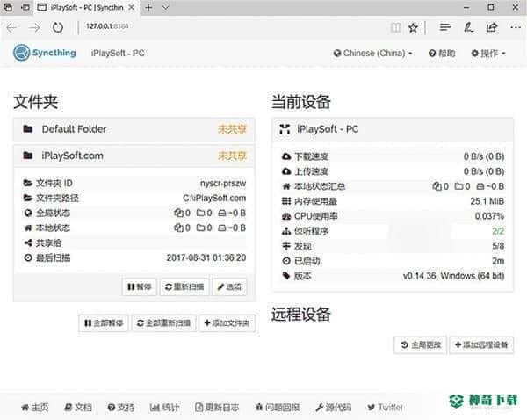Click the iPlaySoft.com folder icon
The height and width of the screenshot is (420, 527).
pyautogui.click(x=28, y=156)
